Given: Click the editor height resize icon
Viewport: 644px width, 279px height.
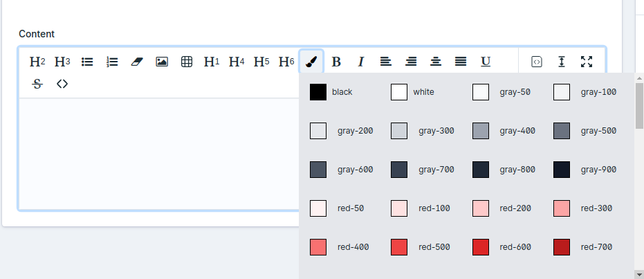Looking at the screenshot, I should pos(562,62).
